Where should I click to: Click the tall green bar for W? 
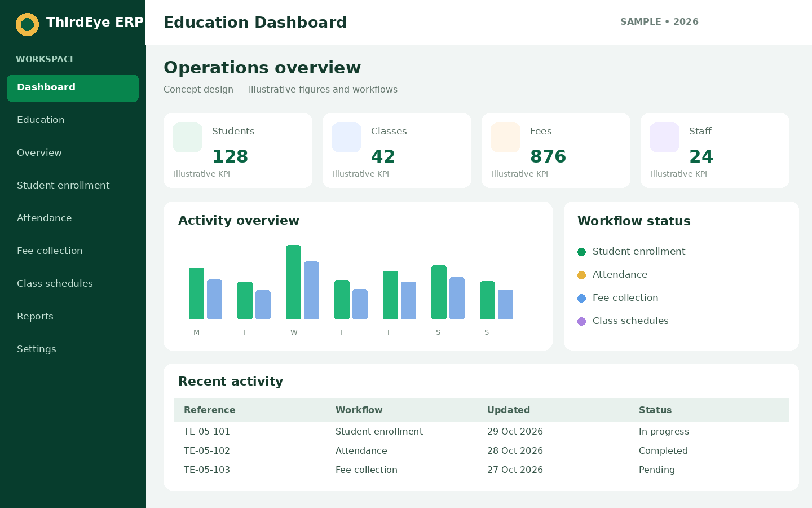pyautogui.click(x=293, y=282)
